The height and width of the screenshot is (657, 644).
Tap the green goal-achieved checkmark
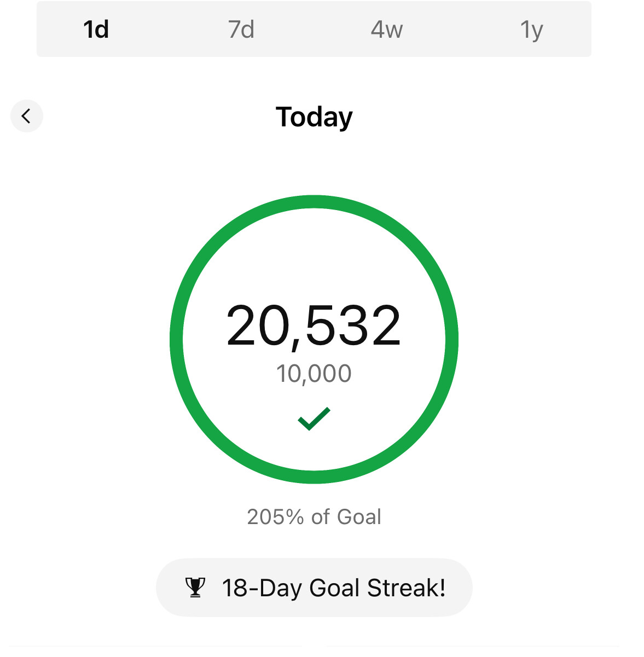coord(314,419)
